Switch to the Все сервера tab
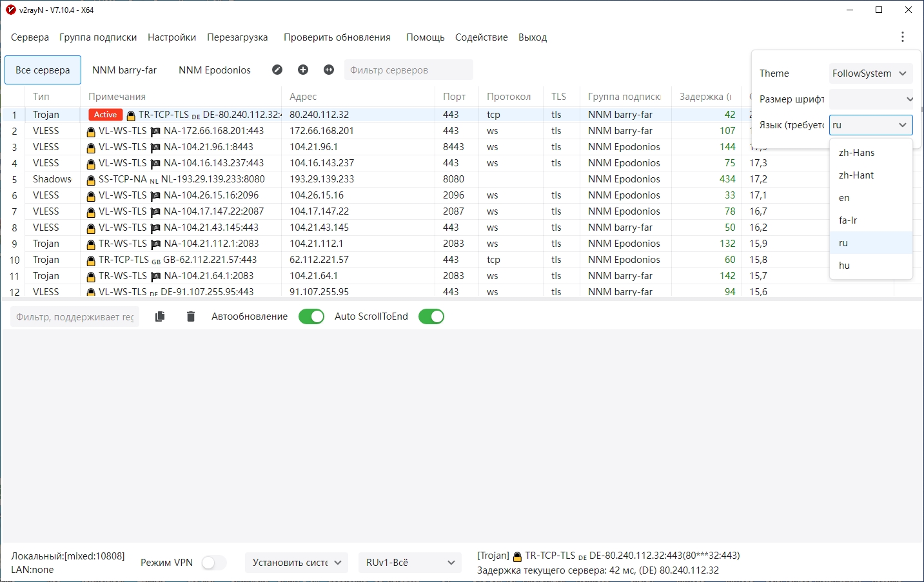Image resolution: width=924 pixels, height=582 pixels. pos(43,70)
